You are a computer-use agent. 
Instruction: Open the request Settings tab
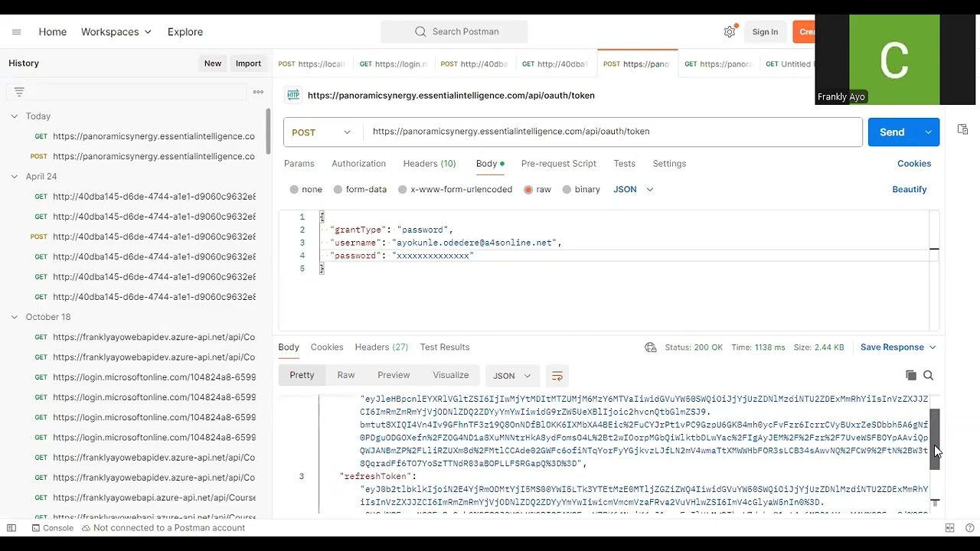click(x=669, y=164)
